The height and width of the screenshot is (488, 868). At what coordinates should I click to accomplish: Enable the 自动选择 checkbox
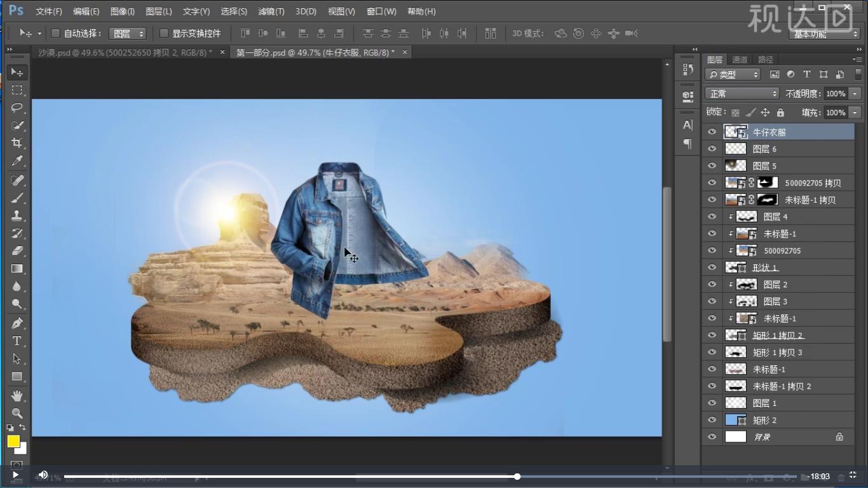[55, 33]
